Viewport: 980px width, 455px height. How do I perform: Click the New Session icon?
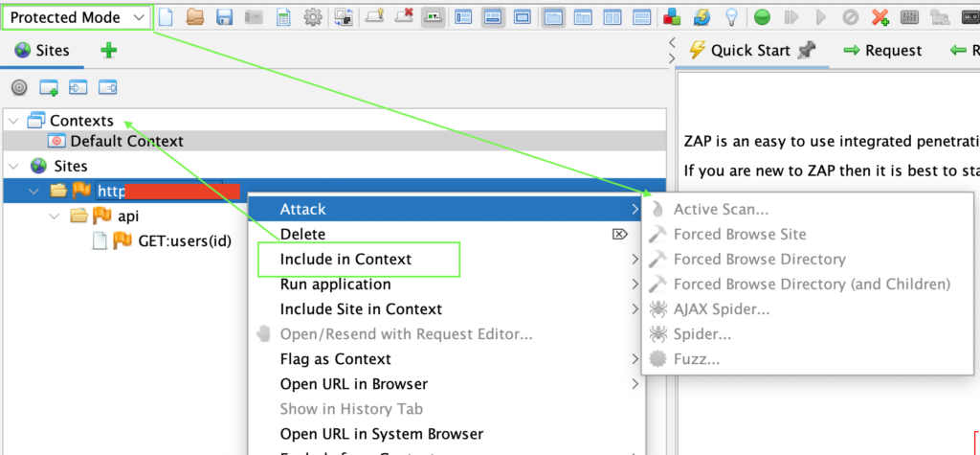click(x=165, y=17)
